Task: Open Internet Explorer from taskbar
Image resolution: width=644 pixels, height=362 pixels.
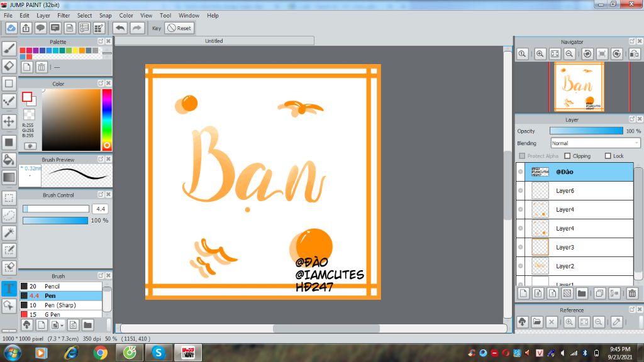Action: point(70,353)
